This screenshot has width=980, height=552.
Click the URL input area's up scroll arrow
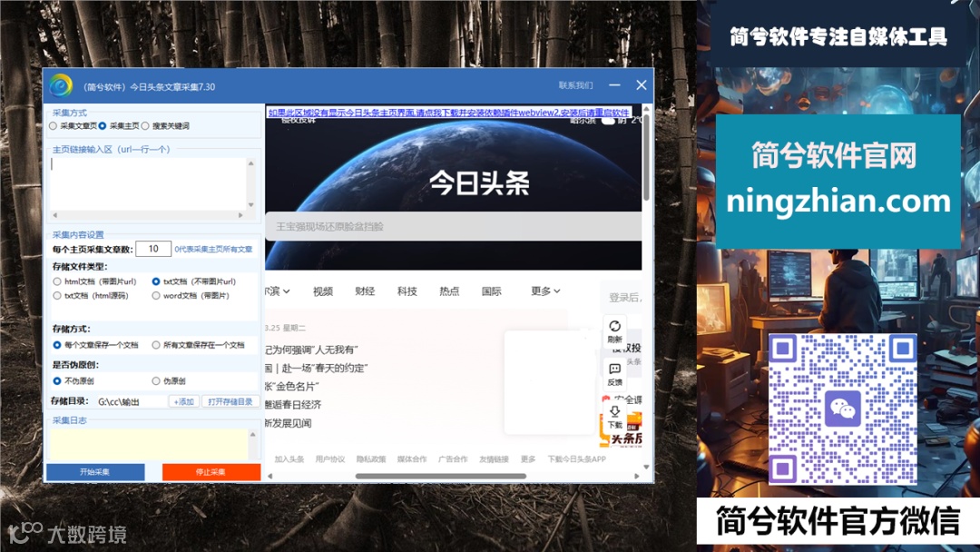pos(251,163)
